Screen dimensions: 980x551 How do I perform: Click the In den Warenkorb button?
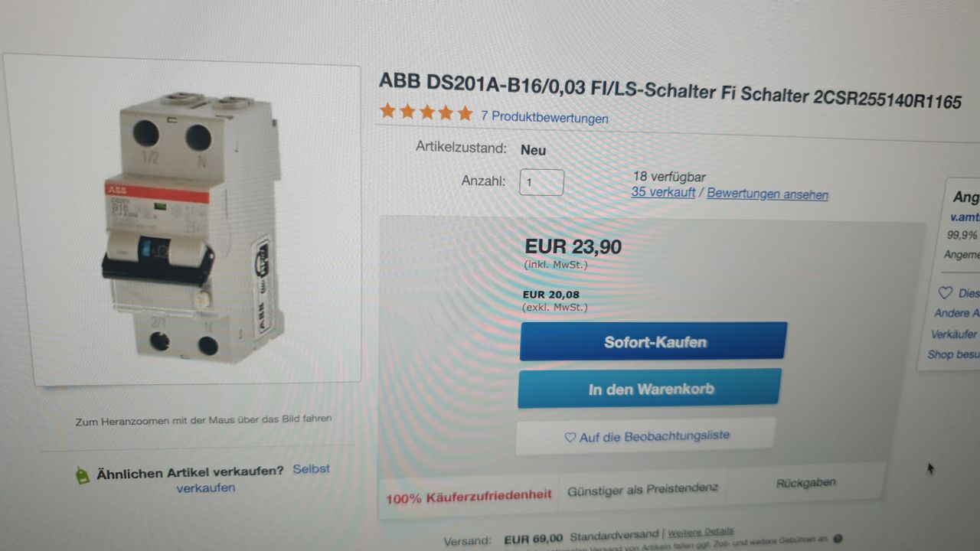pyautogui.click(x=650, y=389)
